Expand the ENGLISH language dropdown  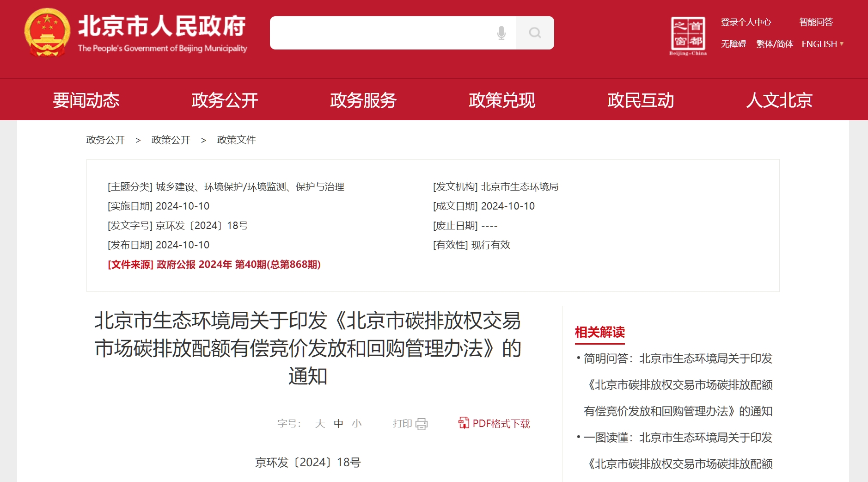[823, 44]
